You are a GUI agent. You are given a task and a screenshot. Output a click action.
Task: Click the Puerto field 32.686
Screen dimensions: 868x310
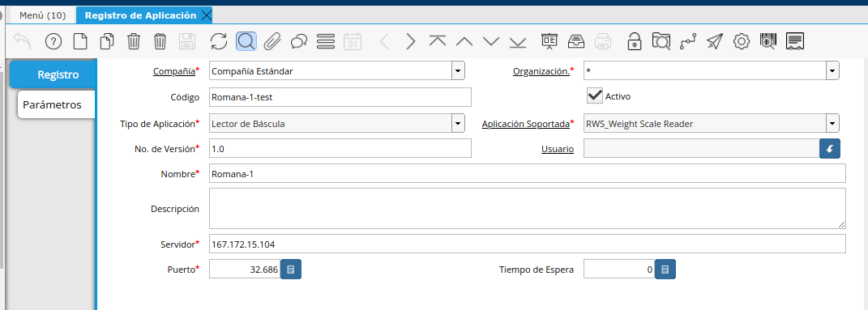tap(245, 270)
